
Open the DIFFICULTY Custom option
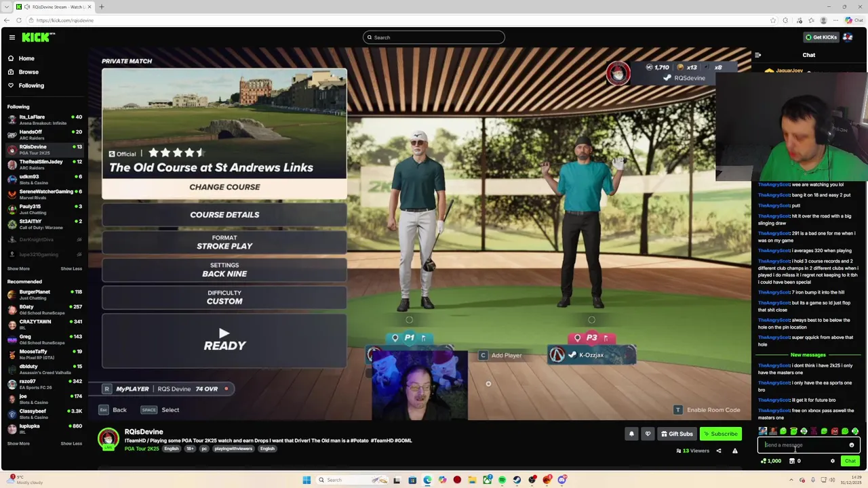pyautogui.click(x=224, y=298)
